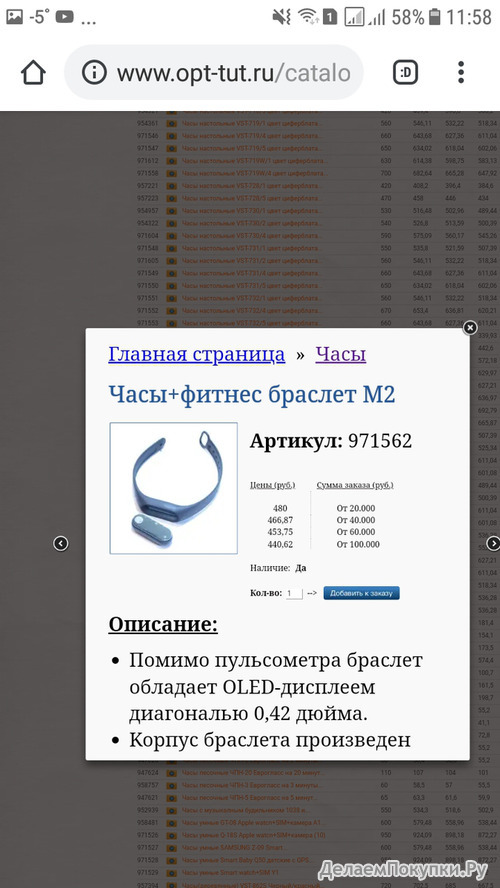Focus the Кол-во quantity field
This screenshot has width=500, height=888.
click(294, 594)
